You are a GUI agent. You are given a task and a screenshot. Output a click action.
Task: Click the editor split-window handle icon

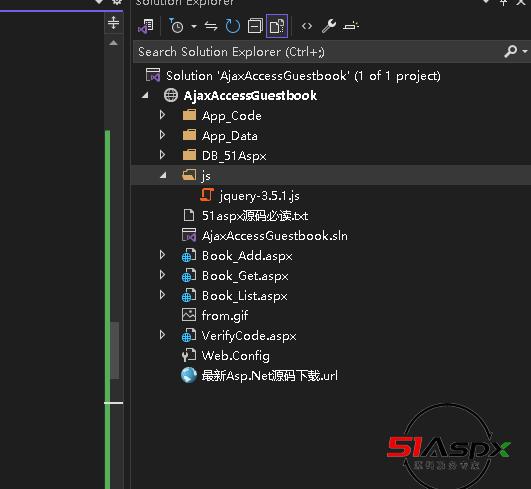(x=113, y=23)
